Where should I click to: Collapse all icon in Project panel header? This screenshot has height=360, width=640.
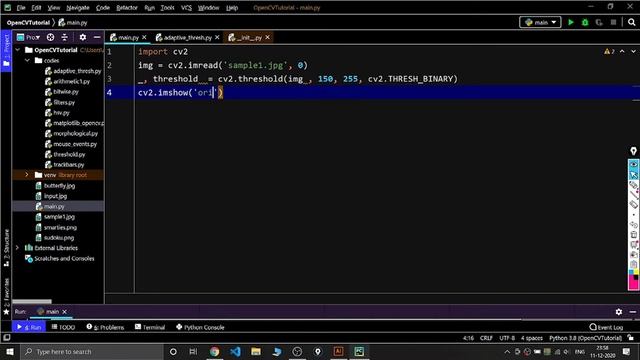[64, 38]
